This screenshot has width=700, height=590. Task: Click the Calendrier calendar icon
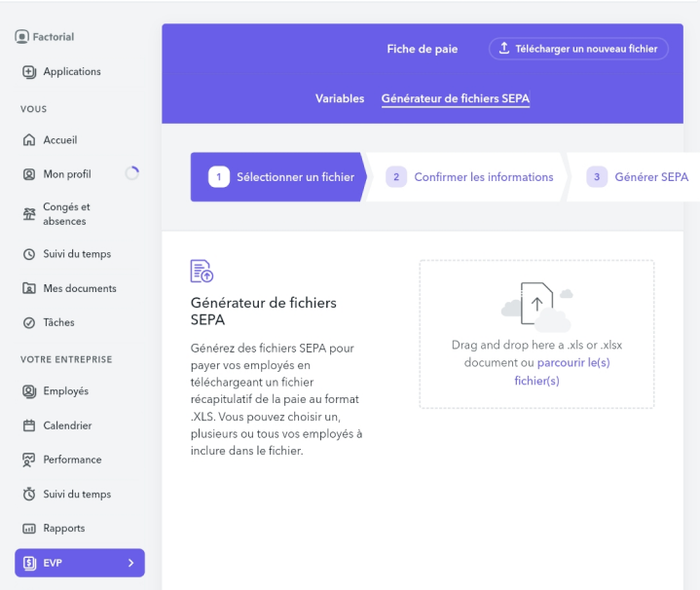click(x=29, y=426)
